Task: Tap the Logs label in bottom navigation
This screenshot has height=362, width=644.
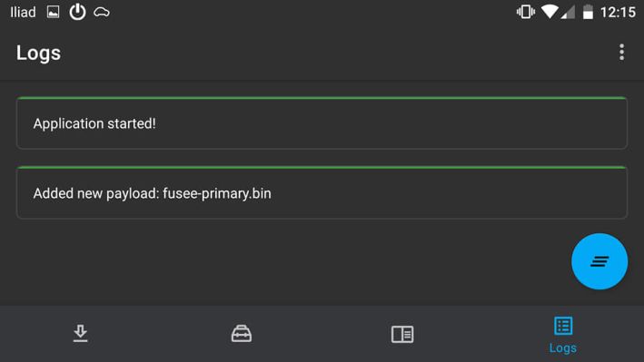Action: pyautogui.click(x=563, y=348)
